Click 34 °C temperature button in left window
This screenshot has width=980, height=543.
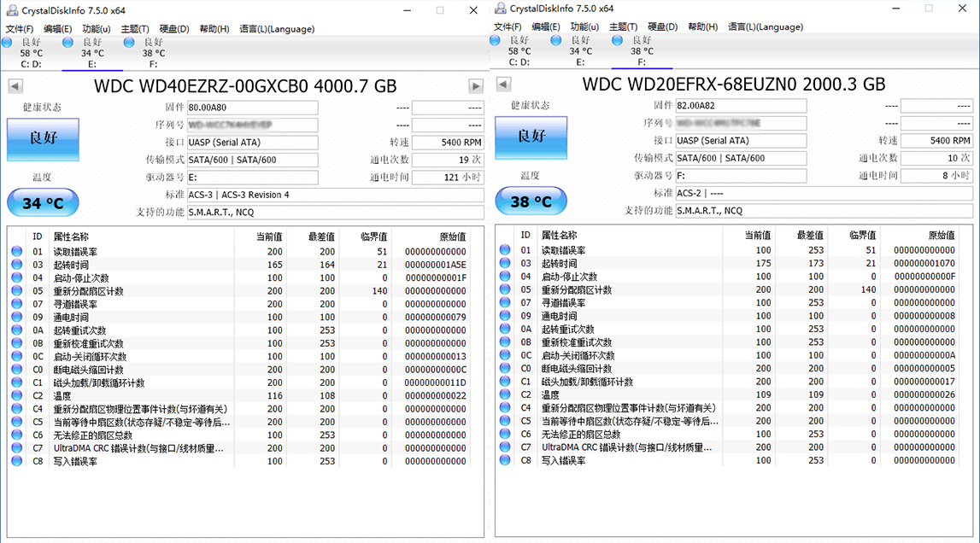[43, 203]
